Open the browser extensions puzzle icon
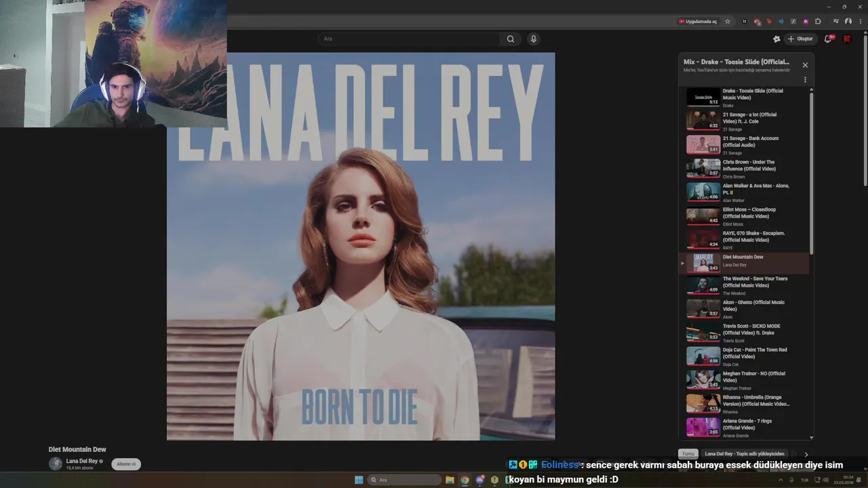The image size is (868, 488). [x=818, y=21]
